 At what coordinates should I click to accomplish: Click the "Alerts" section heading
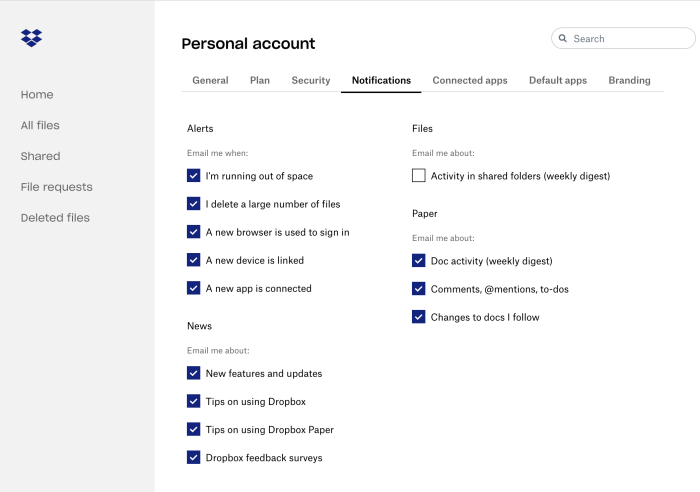pyautogui.click(x=200, y=129)
